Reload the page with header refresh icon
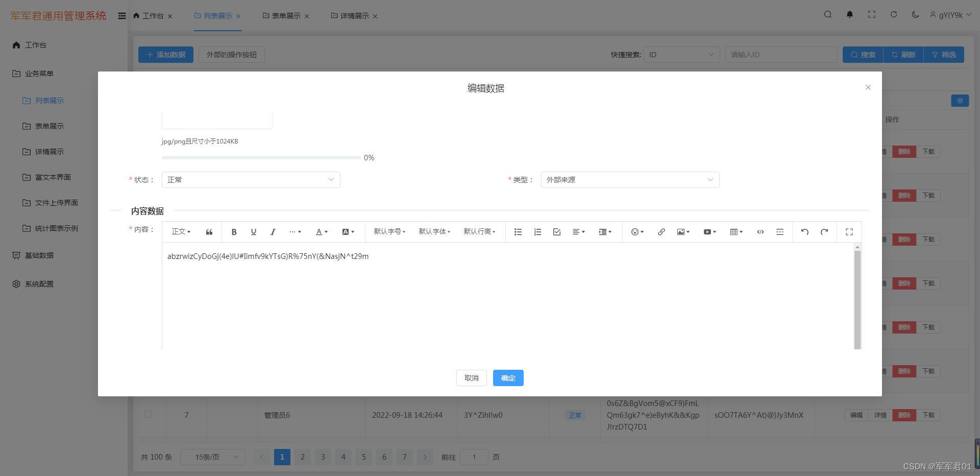Screen dimensions: 980x476 [x=894, y=15]
